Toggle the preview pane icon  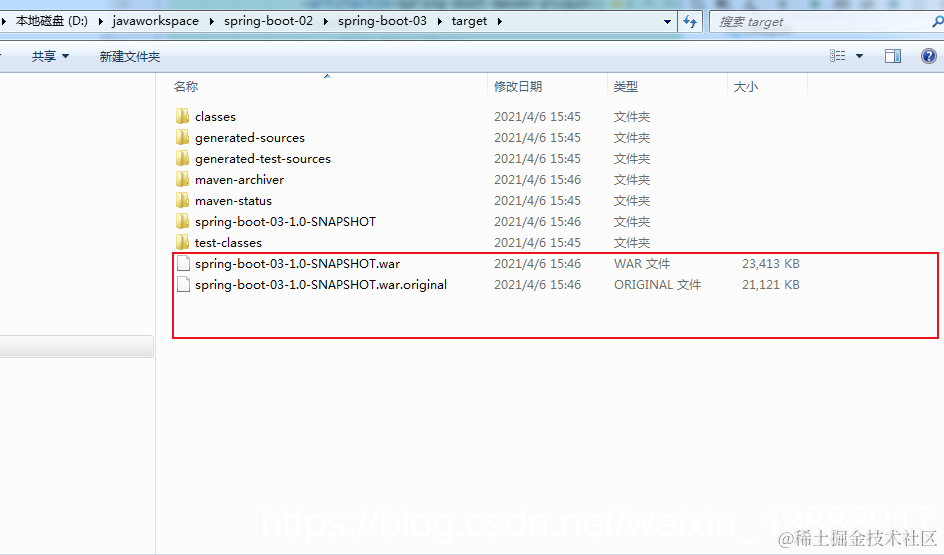tap(893, 56)
